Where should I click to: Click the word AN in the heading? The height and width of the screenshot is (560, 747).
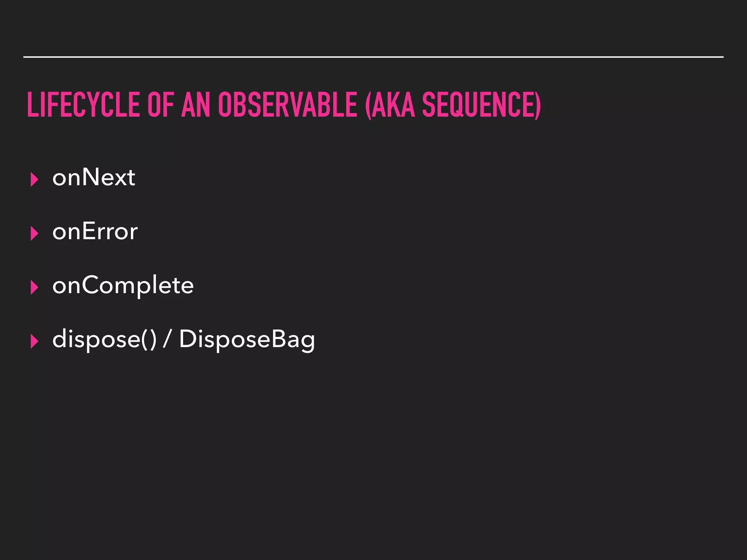196,105
